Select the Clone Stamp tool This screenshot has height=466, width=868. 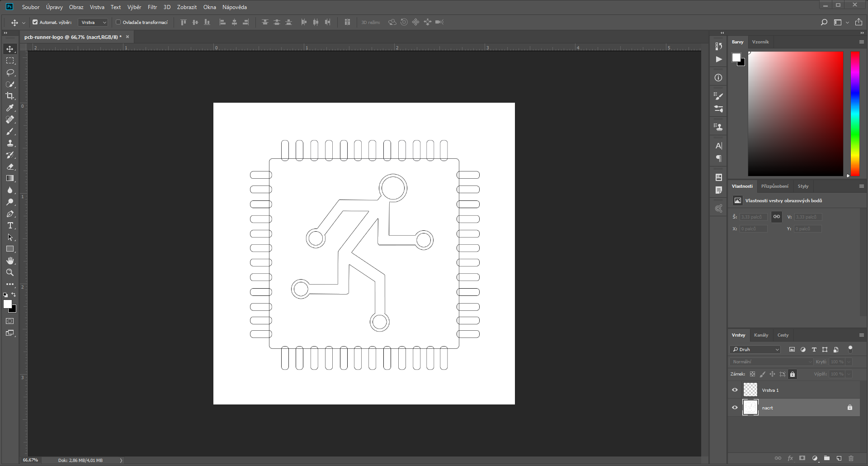10,143
